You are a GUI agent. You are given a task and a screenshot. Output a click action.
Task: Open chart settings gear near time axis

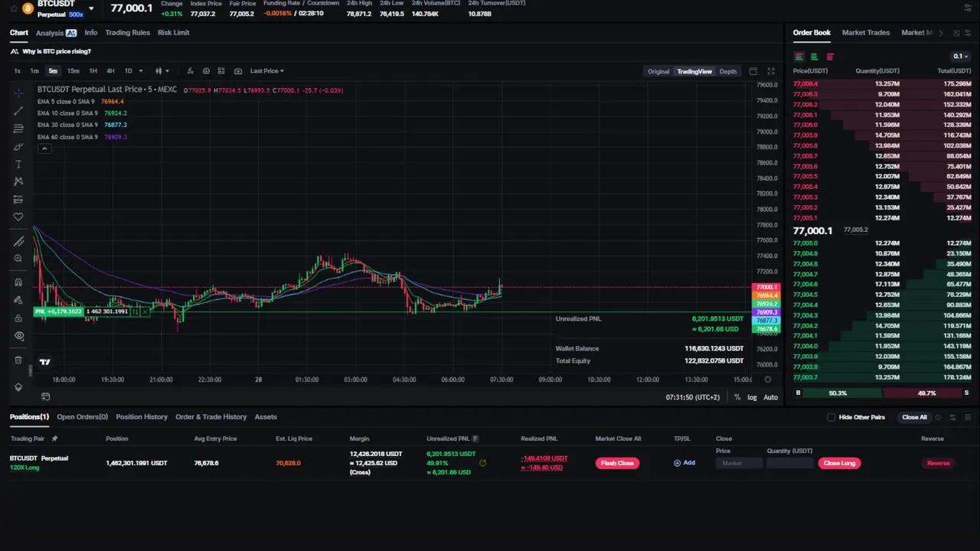point(768,380)
